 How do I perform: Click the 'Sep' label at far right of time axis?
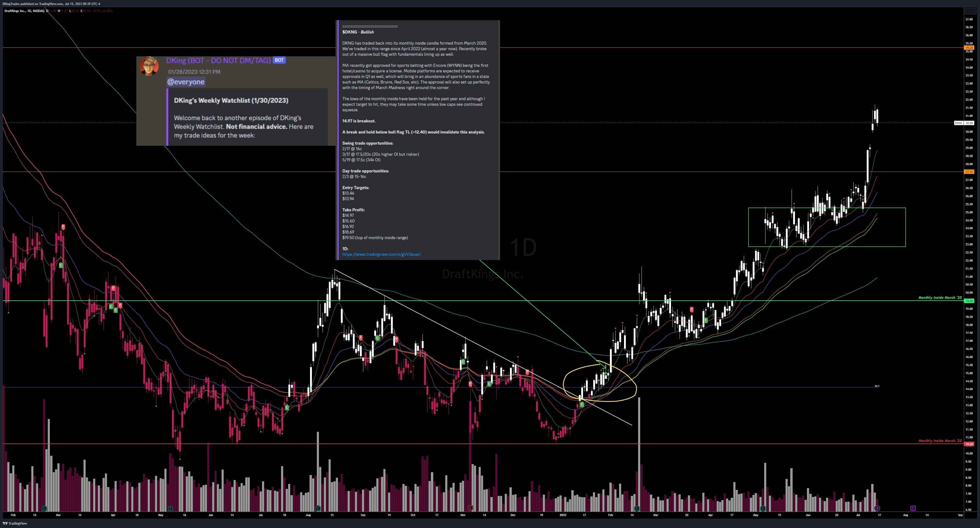click(960, 515)
